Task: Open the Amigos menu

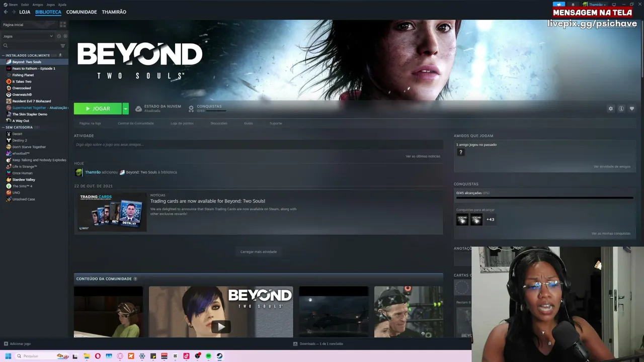Action: (x=38, y=5)
